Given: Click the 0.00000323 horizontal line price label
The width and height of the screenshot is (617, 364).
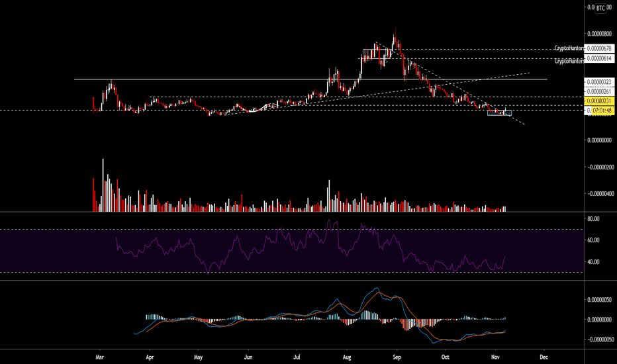Looking at the screenshot, I should 599,82.
